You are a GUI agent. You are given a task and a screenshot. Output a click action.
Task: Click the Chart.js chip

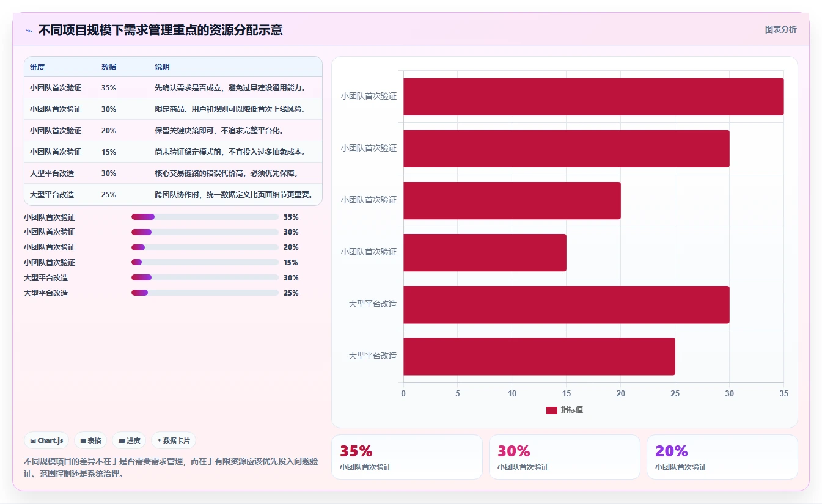click(x=46, y=440)
